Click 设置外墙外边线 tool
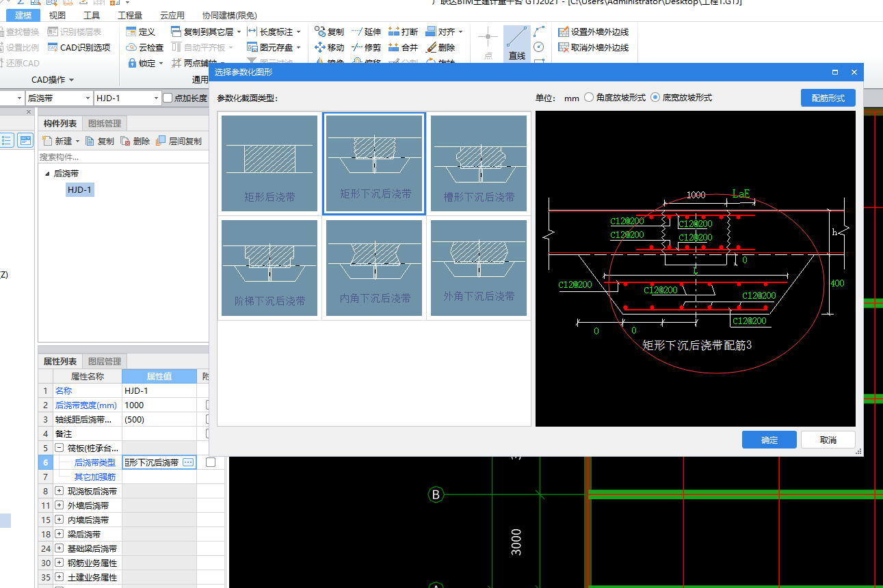The height and width of the screenshot is (588, 883). point(593,31)
